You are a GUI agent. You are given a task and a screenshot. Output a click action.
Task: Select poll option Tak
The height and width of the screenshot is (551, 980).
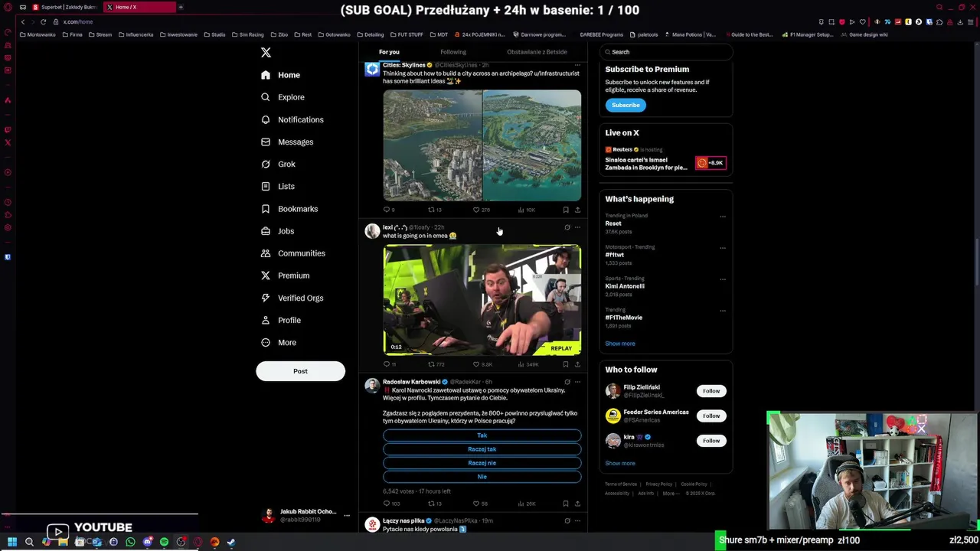coord(482,435)
